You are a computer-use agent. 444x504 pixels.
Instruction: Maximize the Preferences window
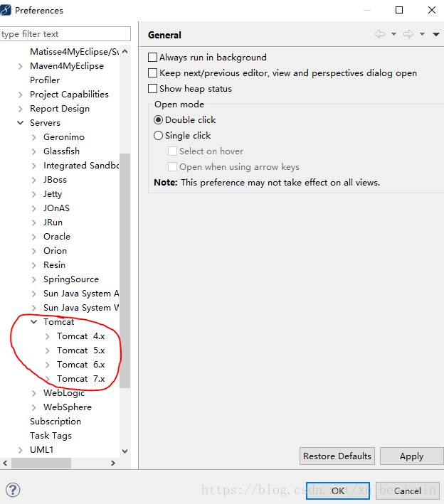click(399, 10)
